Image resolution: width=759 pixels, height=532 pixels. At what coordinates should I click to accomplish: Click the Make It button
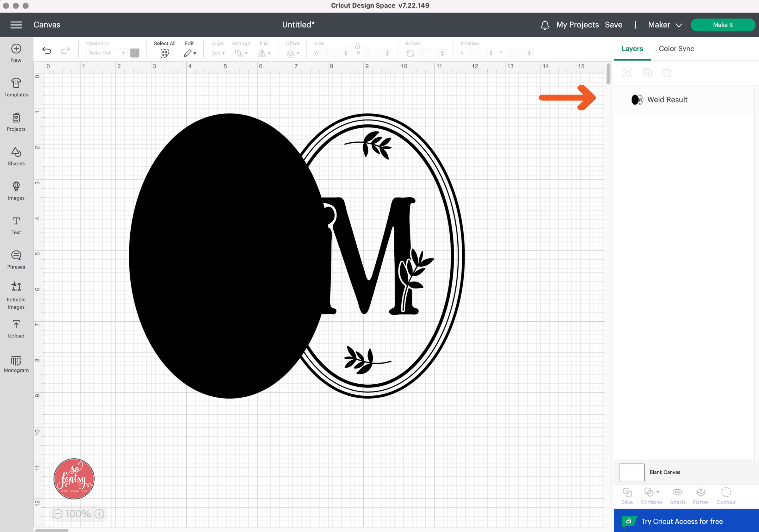click(x=723, y=24)
